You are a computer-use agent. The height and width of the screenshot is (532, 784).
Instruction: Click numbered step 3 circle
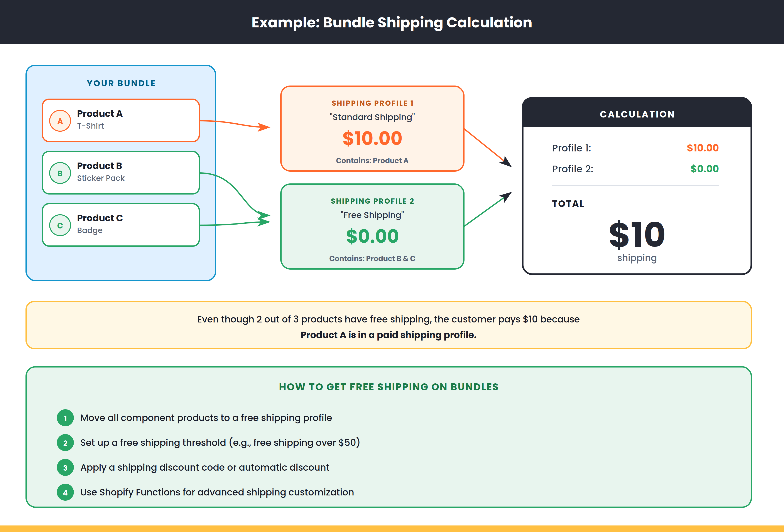point(65,468)
